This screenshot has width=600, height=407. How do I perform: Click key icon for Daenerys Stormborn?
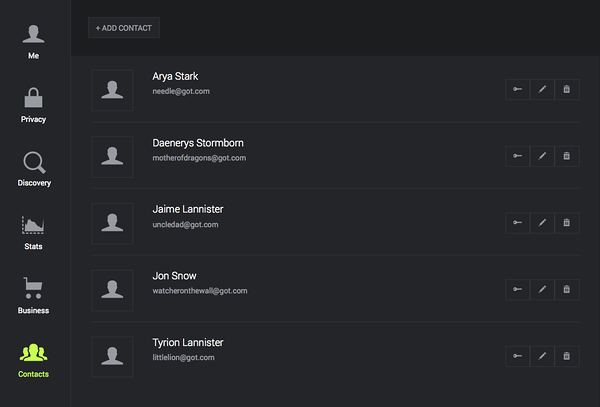click(517, 156)
